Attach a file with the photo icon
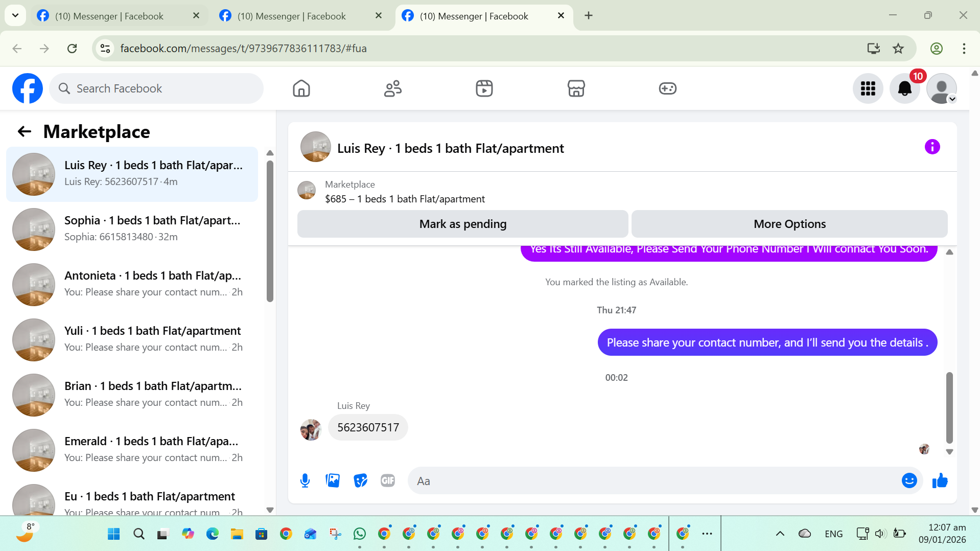The image size is (980, 551). coord(333,481)
